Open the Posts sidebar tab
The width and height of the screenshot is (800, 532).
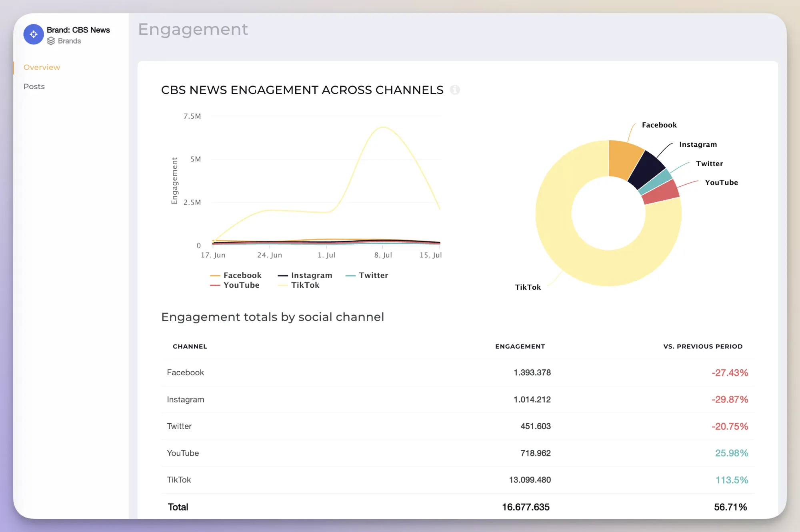[x=34, y=87]
